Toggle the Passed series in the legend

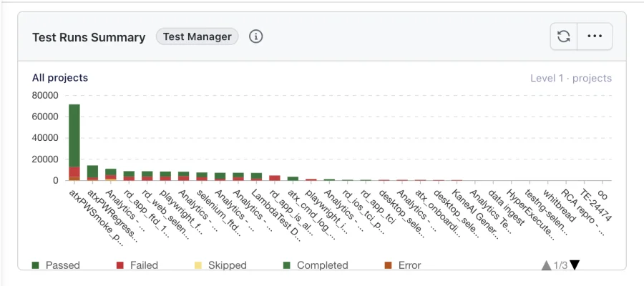click(x=56, y=265)
